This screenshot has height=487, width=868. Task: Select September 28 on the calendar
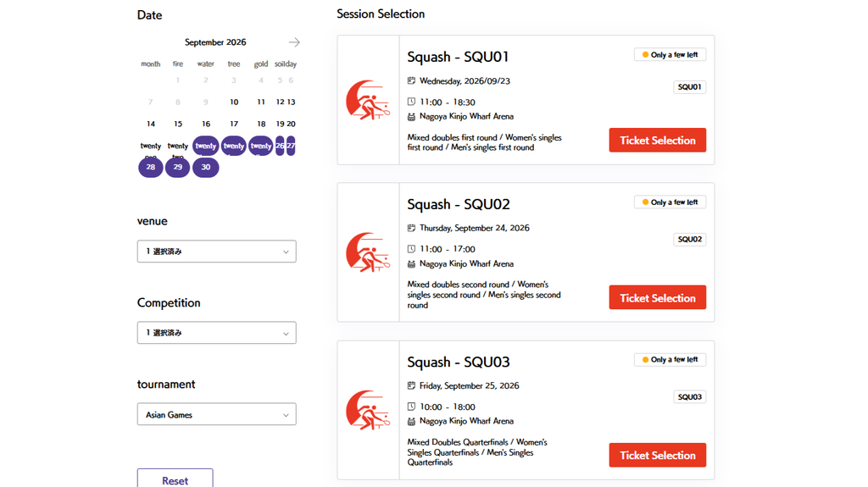click(151, 167)
